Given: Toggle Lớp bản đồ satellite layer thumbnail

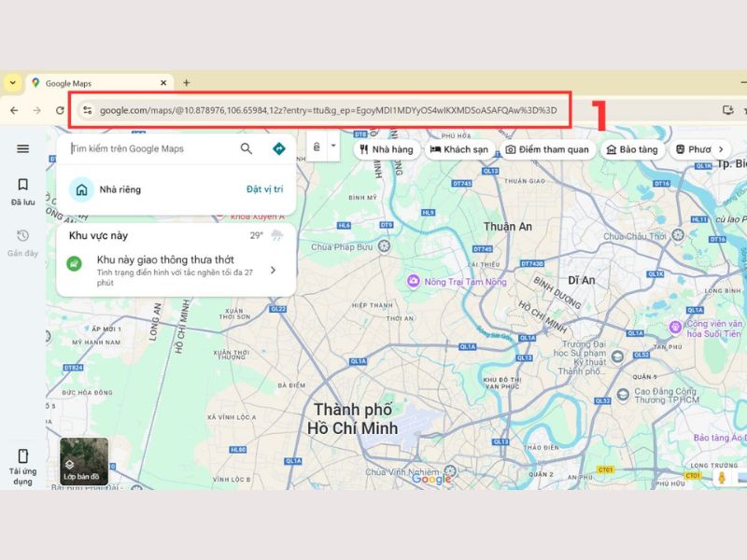Looking at the screenshot, I should tap(84, 461).
